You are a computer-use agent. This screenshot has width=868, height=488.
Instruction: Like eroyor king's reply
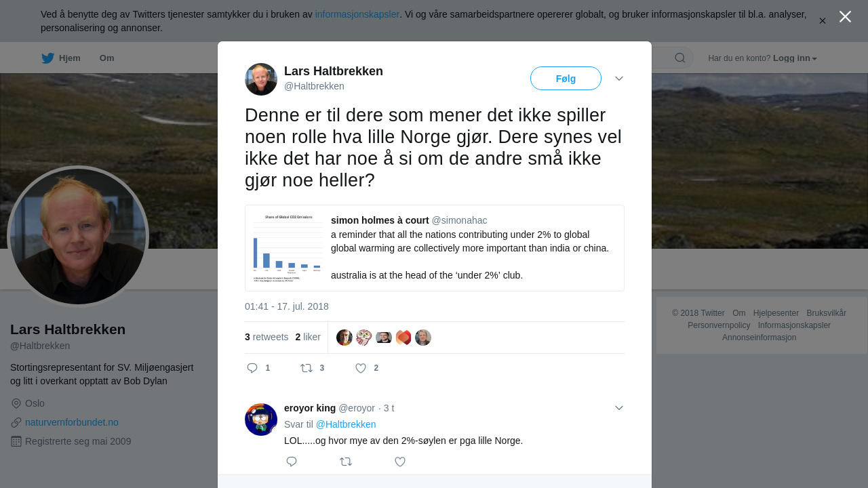(x=400, y=462)
